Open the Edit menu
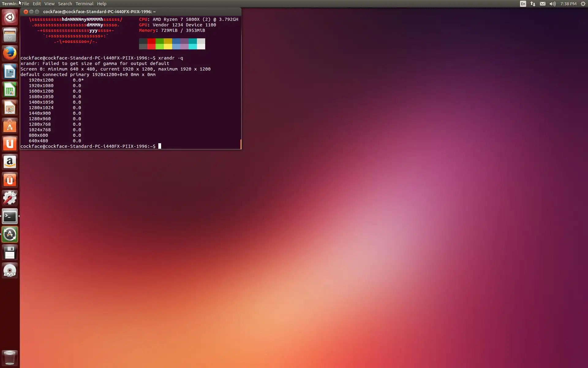 [x=37, y=4]
